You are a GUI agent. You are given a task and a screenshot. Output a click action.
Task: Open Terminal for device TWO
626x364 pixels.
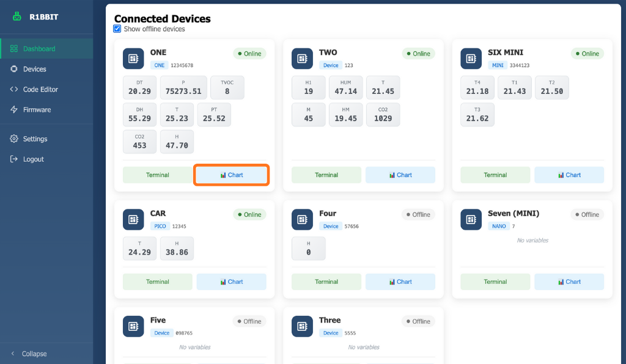pos(326,175)
